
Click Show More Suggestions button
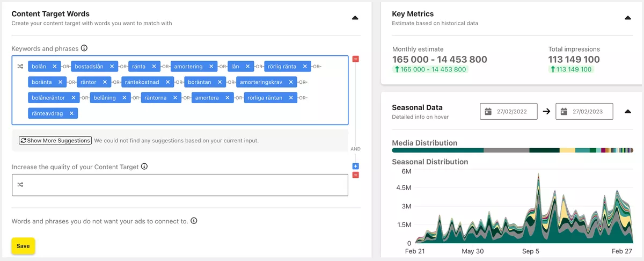(x=55, y=141)
